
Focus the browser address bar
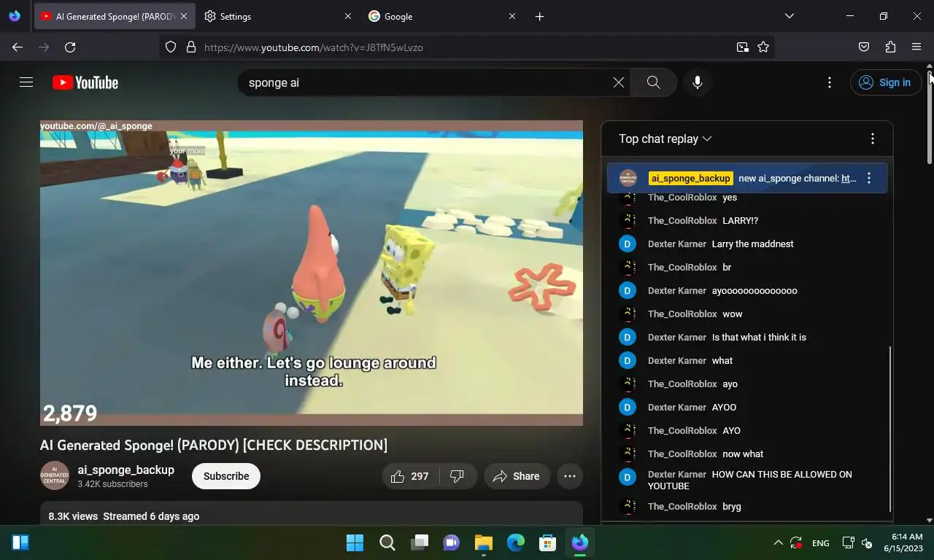coord(467,47)
